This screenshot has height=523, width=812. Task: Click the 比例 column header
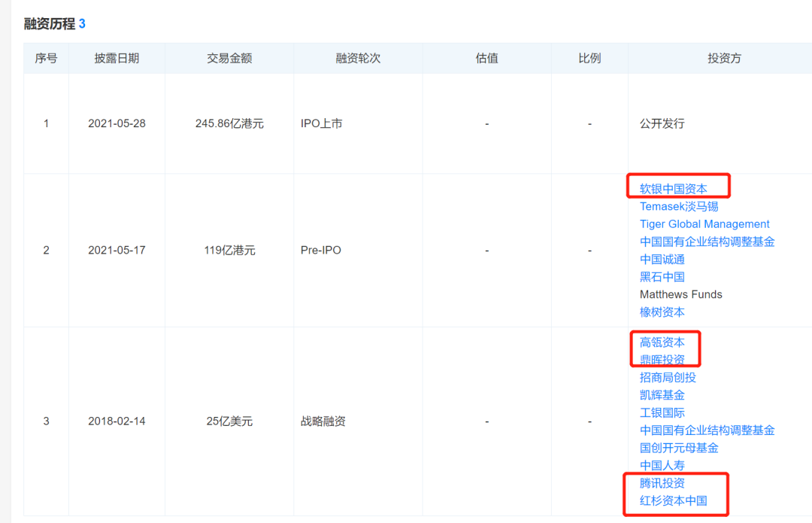tap(589, 58)
